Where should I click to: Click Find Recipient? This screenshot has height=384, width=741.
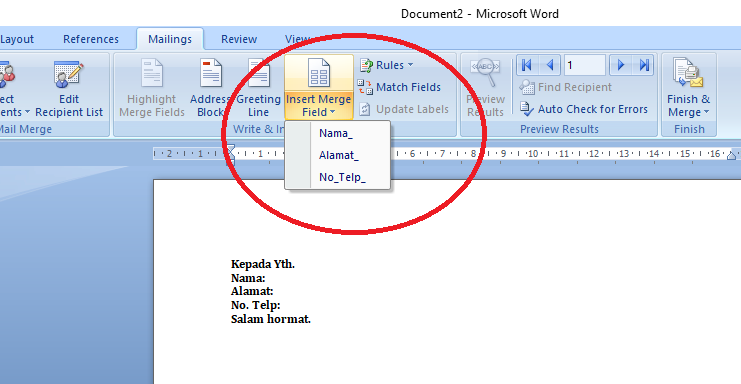click(x=565, y=87)
